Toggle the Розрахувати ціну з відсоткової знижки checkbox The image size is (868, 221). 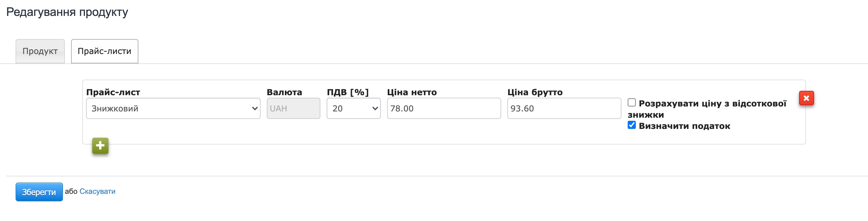(x=631, y=103)
